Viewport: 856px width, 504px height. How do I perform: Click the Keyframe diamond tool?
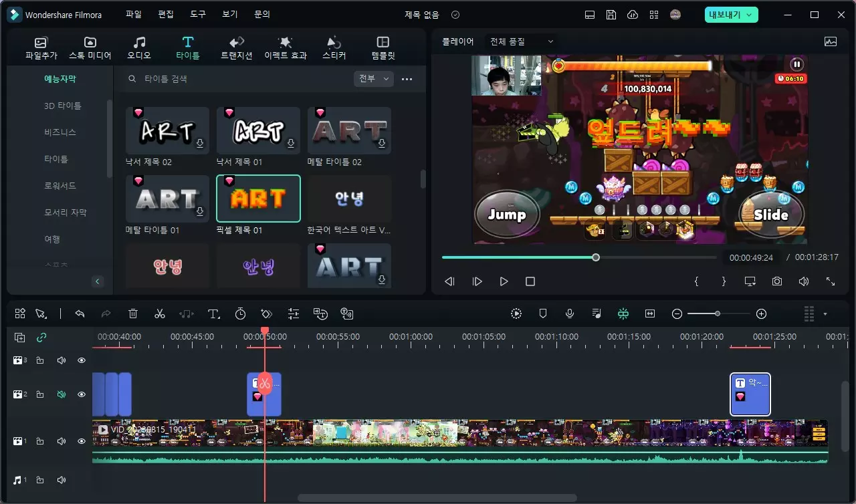tap(267, 313)
